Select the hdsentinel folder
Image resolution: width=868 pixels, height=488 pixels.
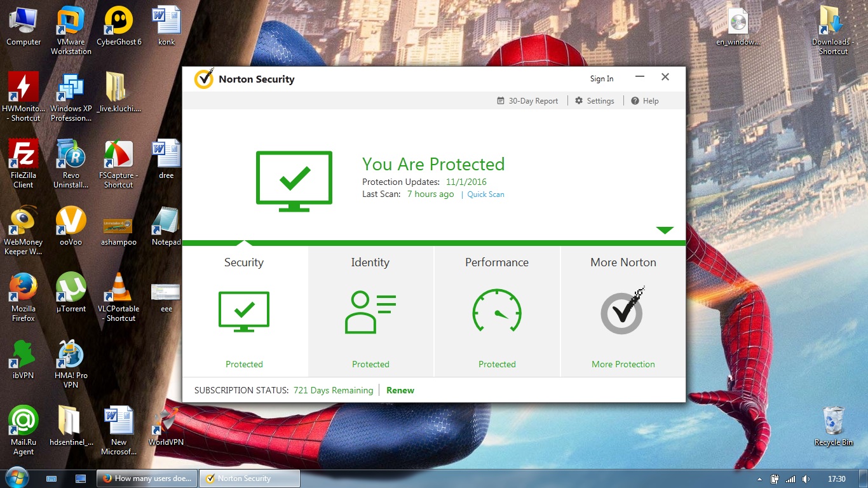[x=71, y=426]
